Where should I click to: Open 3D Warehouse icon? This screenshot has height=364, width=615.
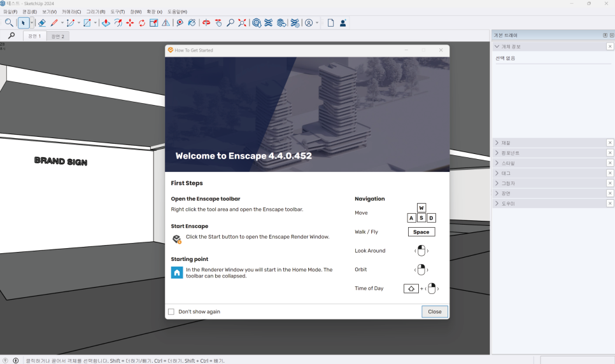257,23
